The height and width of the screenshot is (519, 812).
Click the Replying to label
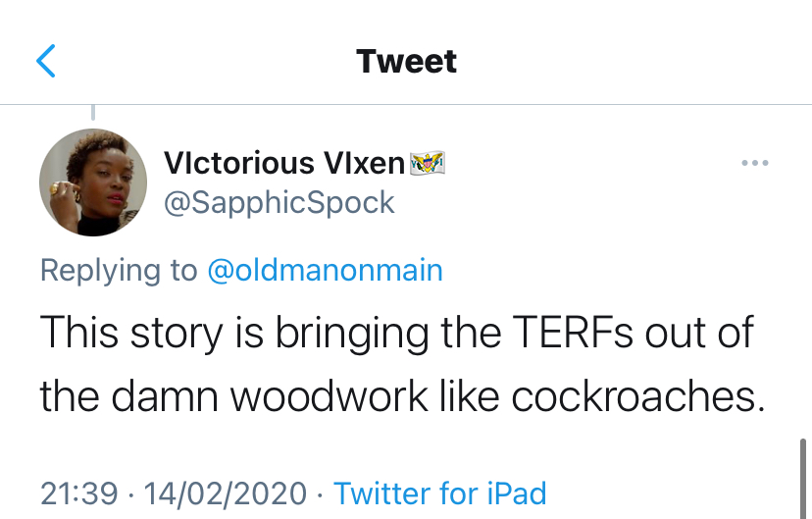[x=119, y=270]
